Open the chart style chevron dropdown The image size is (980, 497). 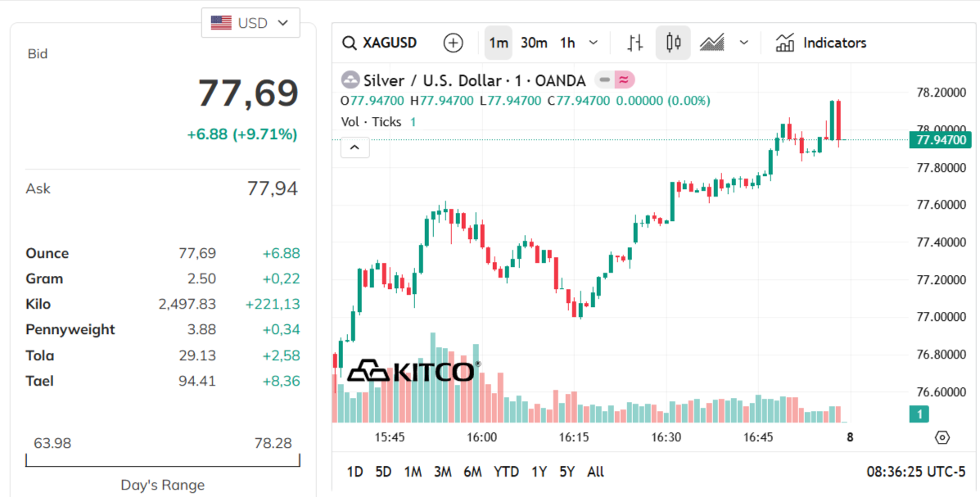[743, 42]
